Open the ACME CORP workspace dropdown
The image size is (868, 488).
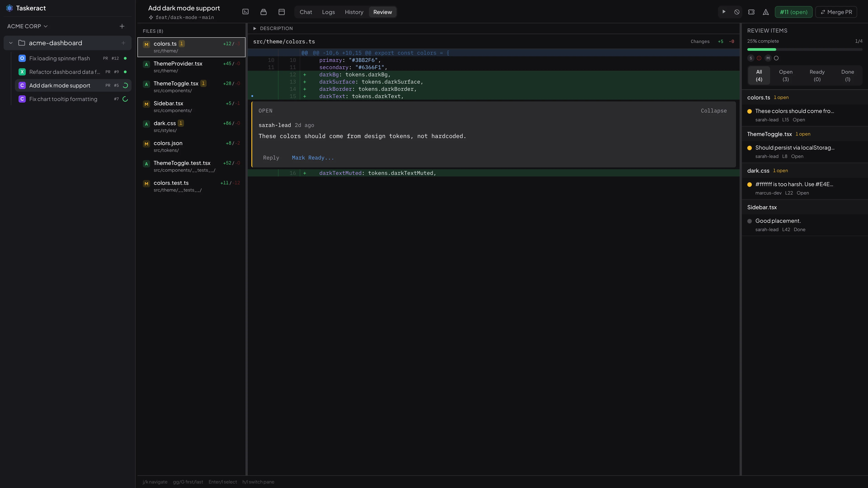tap(27, 26)
